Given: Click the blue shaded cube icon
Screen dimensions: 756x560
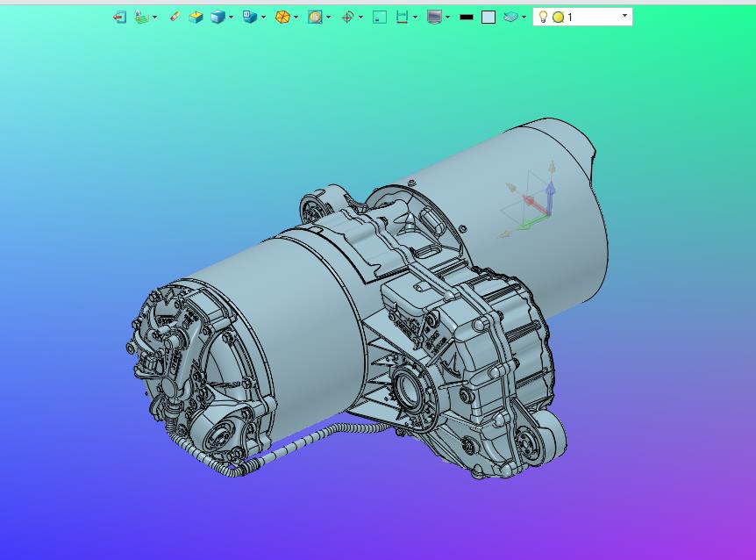Looking at the screenshot, I should pyautogui.click(x=218, y=18).
